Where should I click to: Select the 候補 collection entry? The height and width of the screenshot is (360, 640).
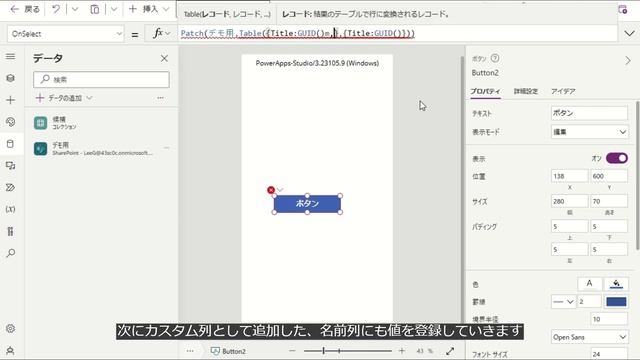point(101,122)
